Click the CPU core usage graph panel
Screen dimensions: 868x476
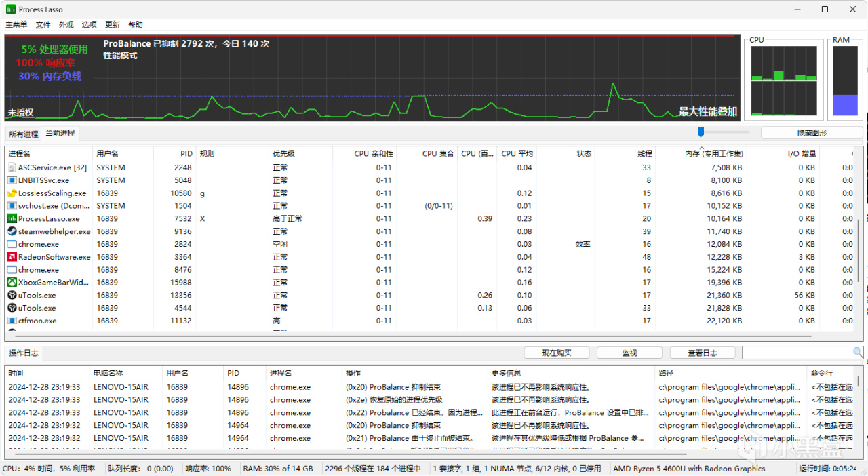[x=784, y=81]
